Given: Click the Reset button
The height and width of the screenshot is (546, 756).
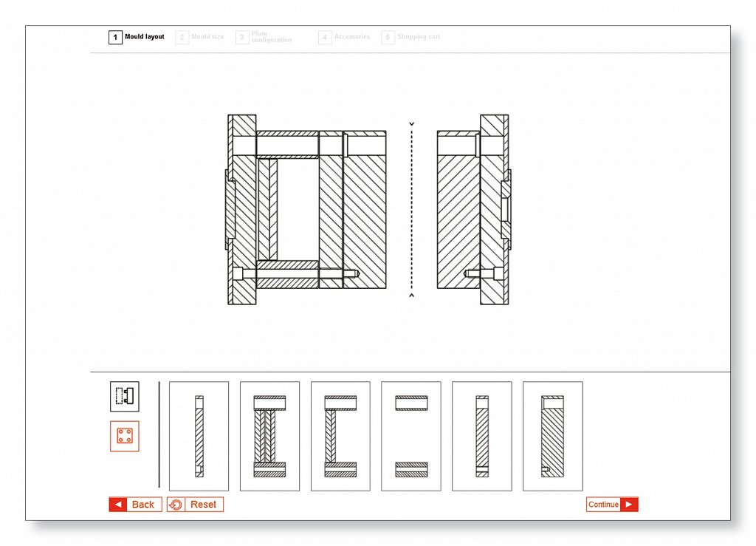Looking at the screenshot, I should (195, 505).
